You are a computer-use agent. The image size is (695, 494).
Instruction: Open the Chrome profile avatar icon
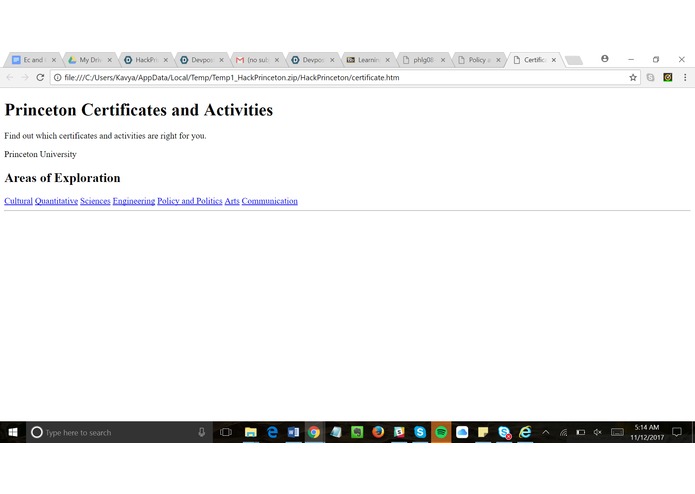(x=605, y=58)
